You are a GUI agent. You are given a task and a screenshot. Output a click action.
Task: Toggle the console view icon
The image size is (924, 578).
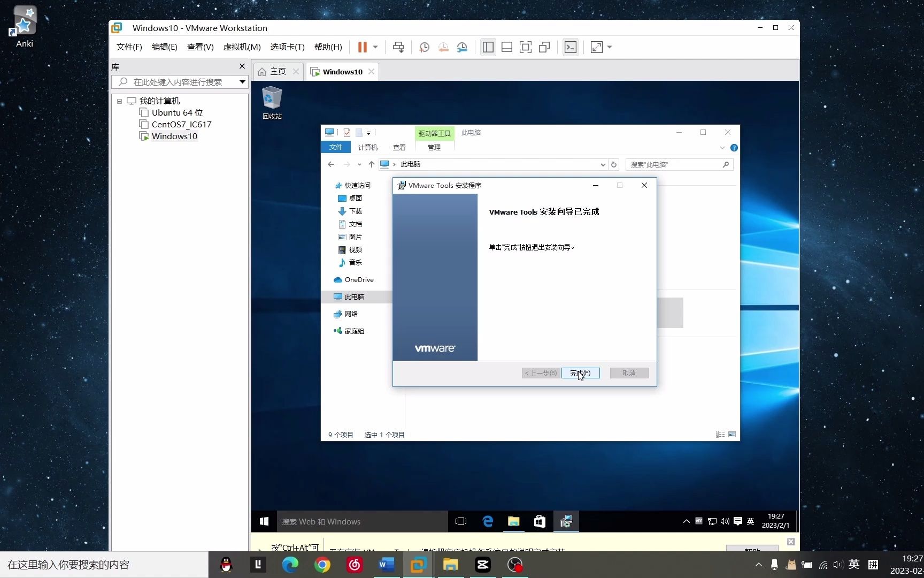click(x=571, y=47)
